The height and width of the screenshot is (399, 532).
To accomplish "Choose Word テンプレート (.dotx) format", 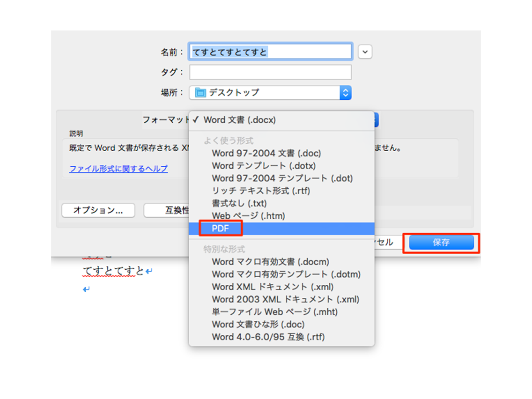I will [x=281, y=166].
